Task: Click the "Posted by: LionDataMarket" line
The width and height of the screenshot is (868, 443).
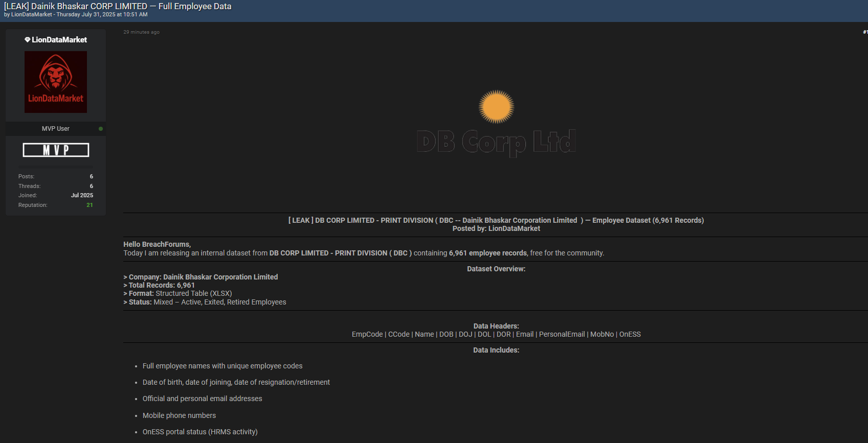Action: coord(496,228)
